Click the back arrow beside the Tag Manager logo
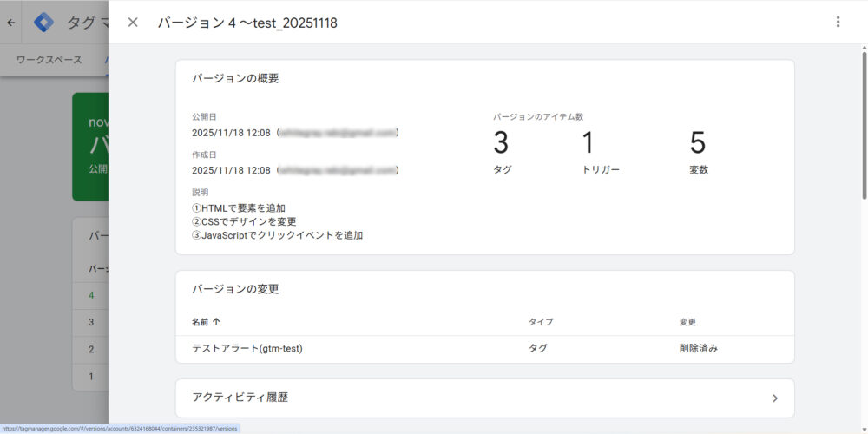The height and width of the screenshot is (434, 868). coord(10,23)
